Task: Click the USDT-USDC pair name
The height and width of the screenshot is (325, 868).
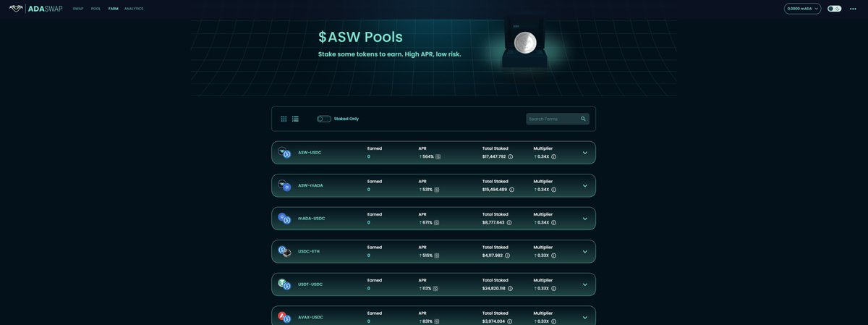Action: (x=310, y=284)
